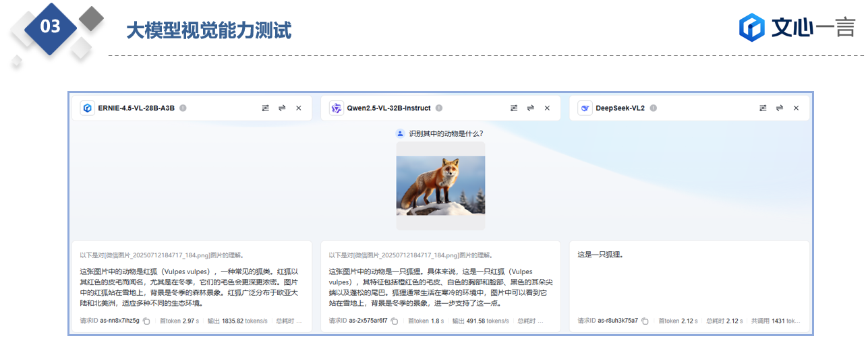The image size is (868, 355).
Task: Copy the request ID as-r8uh3k75a7
Action: pos(645,321)
